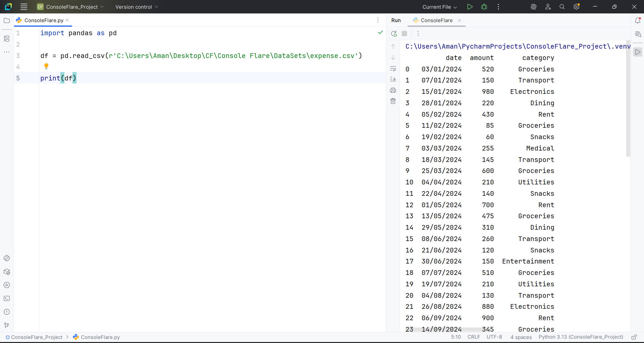644x343 pixels.
Task: Open the Python Packages tool window
Action: click(x=7, y=272)
